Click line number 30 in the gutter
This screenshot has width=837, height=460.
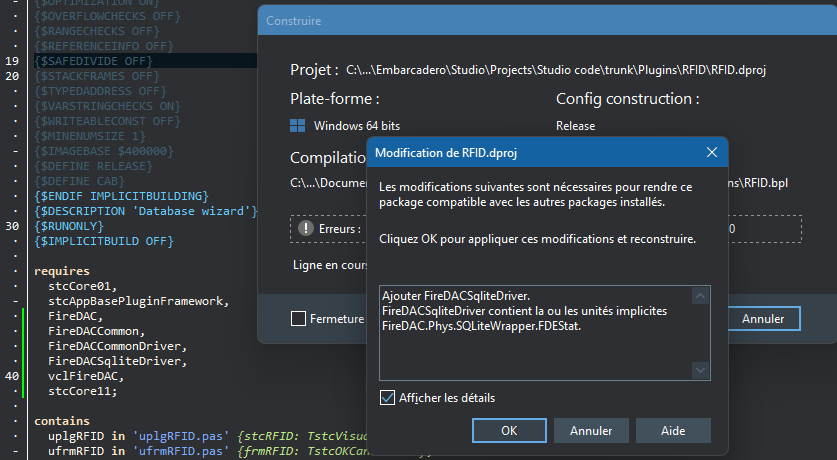point(12,227)
